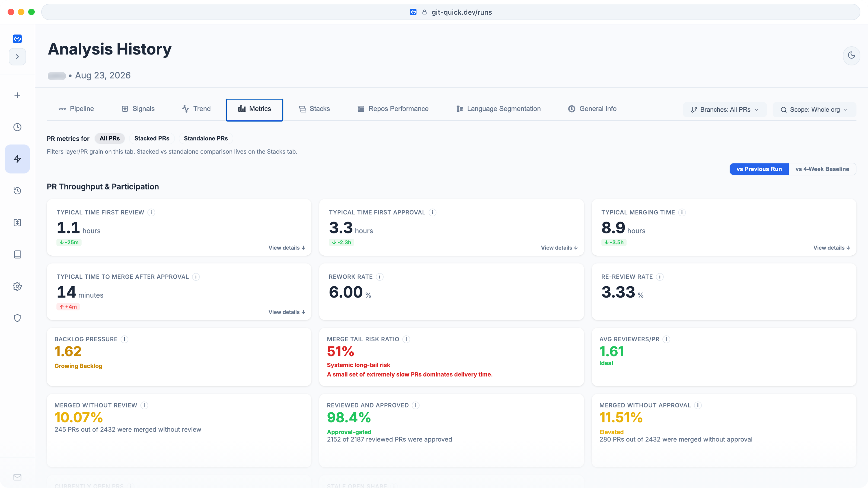
Task: Click info icon beside Merge Tail Risk Ratio
Action: 406,339
